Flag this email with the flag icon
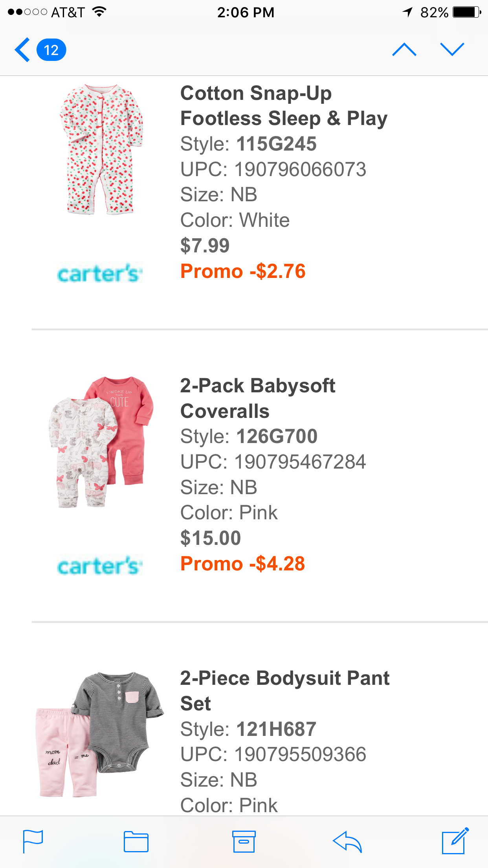 click(33, 842)
